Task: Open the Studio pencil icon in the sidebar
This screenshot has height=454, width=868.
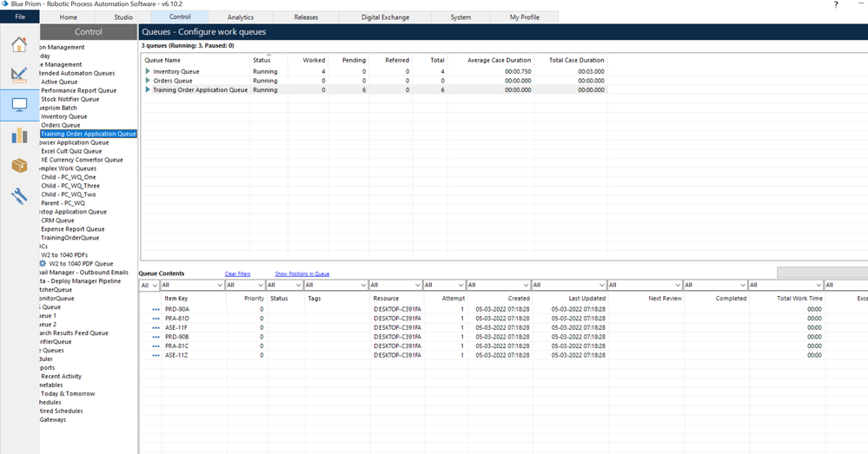Action: click(x=19, y=75)
